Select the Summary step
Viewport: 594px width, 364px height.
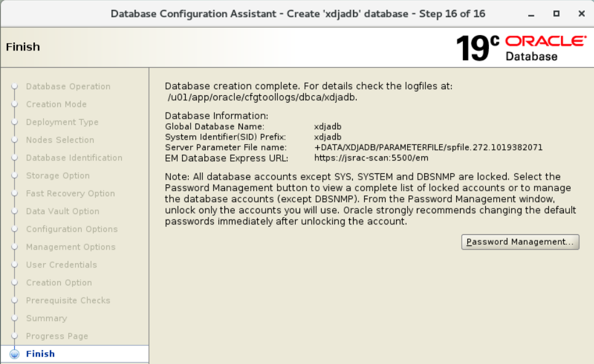pos(47,318)
